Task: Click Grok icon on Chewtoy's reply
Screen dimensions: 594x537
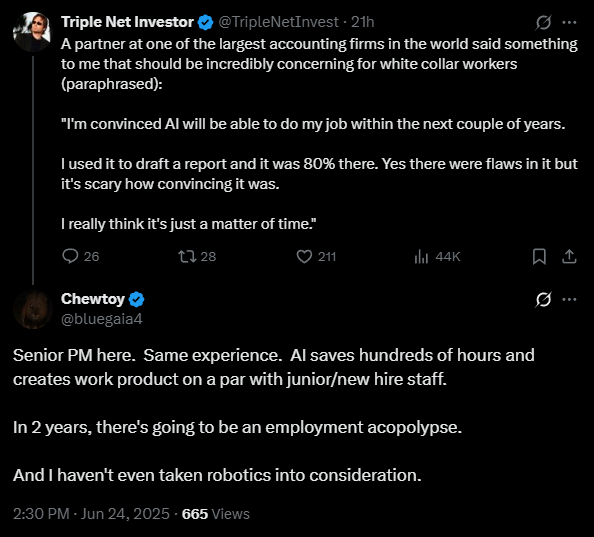Action: pyautogui.click(x=543, y=300)
